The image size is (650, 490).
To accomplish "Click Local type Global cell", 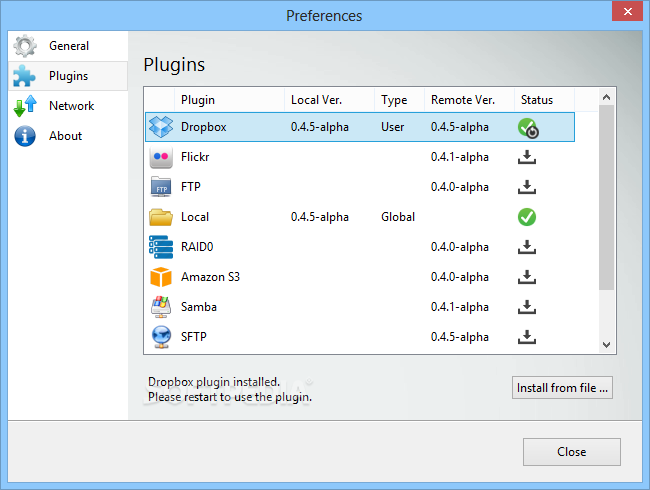I will tap(398, 217).
